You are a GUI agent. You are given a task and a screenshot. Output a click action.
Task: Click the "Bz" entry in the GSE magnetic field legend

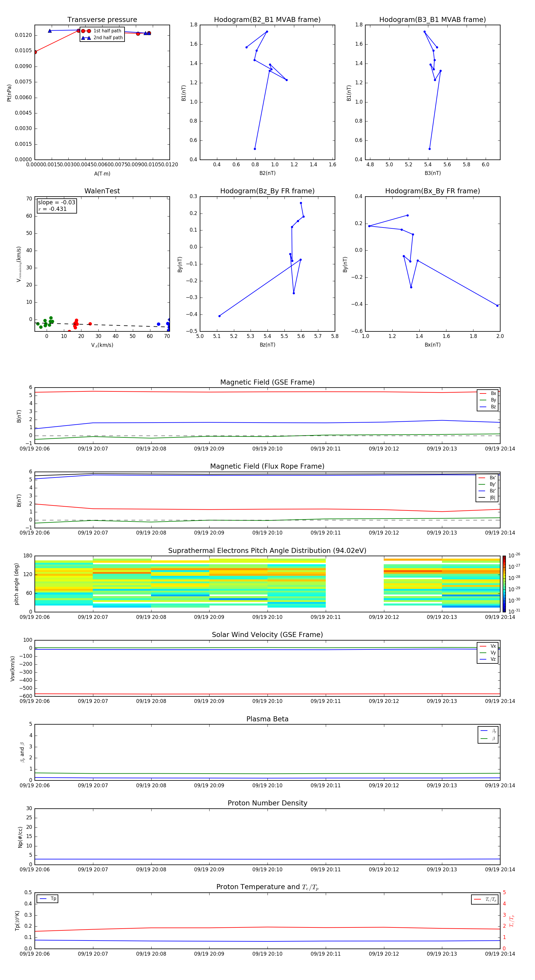[x=488, y=407]
